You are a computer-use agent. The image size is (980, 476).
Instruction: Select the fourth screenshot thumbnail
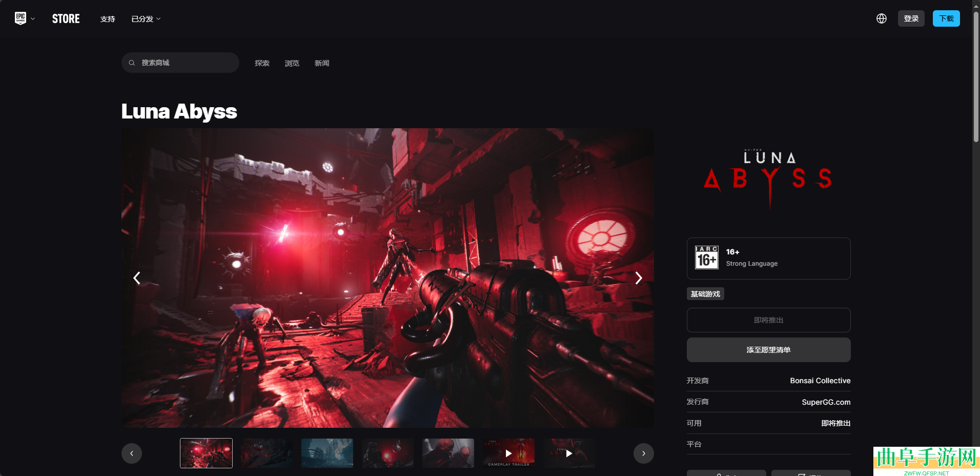tap(387, 453)
